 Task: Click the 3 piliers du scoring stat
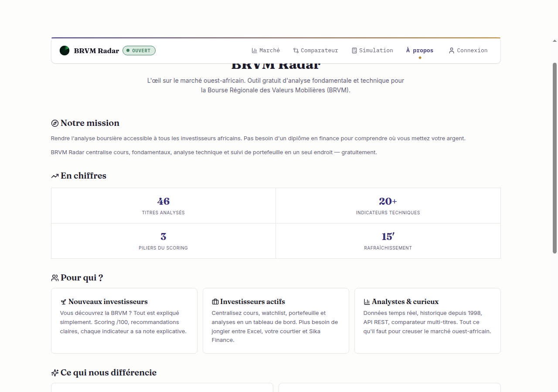[163, 241]
